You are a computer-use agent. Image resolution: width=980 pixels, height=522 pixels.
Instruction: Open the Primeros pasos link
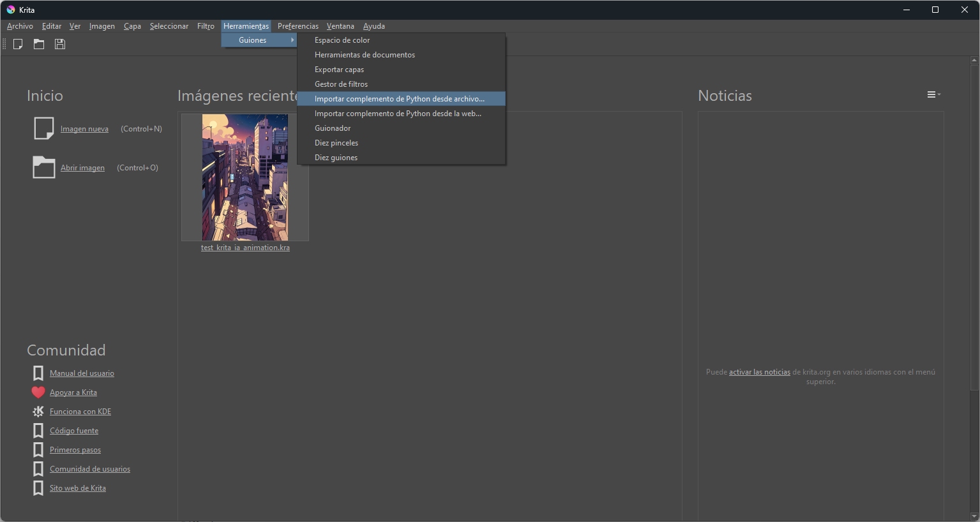[x=75, y=450]
